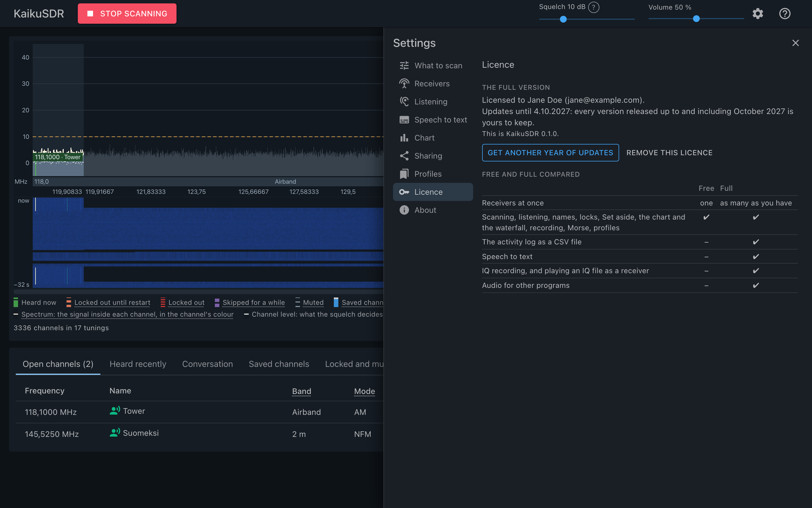Click the Heard now legend entry
The width and height of the screenshot is (812, 508).
(35, 302)
